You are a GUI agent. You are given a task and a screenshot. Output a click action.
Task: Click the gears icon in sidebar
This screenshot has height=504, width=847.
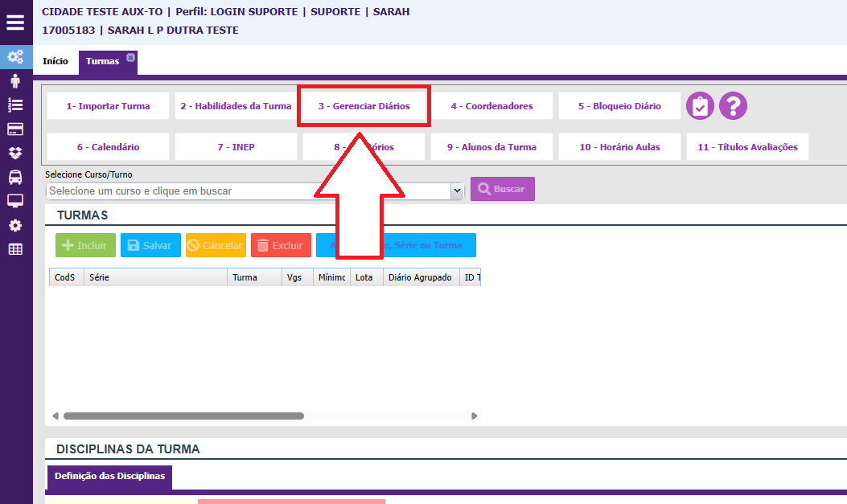[x=15, y=57]
